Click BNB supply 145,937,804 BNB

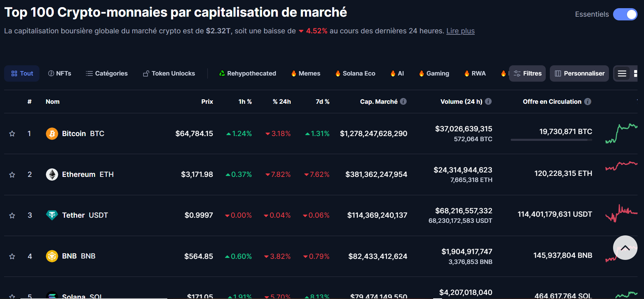click(563, 255)
